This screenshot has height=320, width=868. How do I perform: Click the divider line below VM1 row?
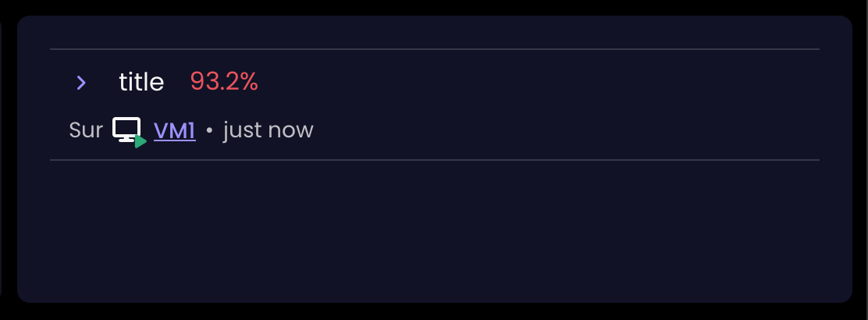(x=435, y=160)
